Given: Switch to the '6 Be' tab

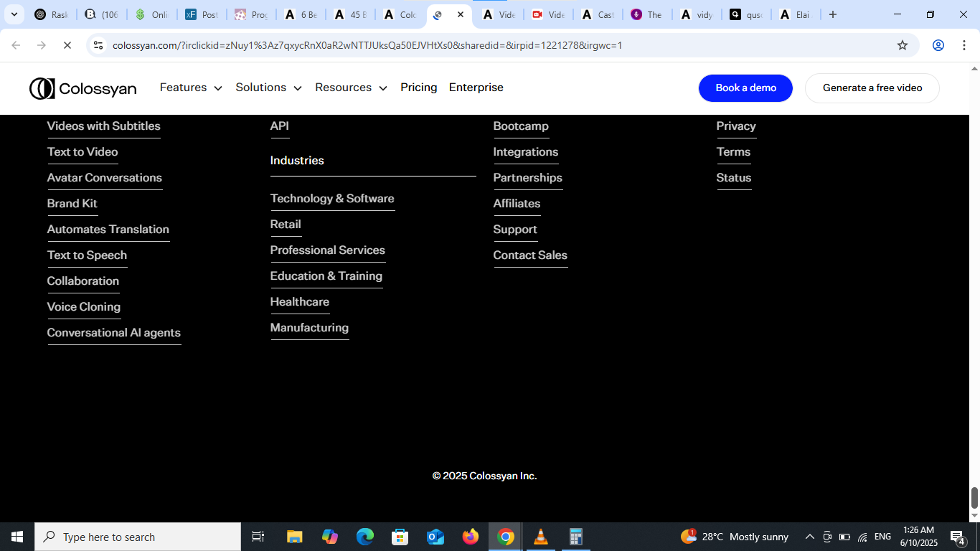Looking at the screenshot, I should pos(301,14).
